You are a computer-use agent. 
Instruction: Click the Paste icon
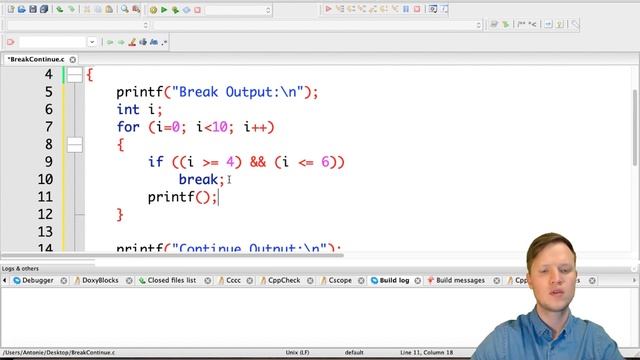click(x=109, y=9)
